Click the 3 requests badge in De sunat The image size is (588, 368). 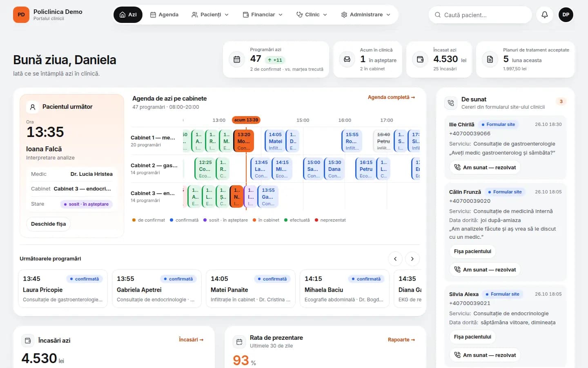tap(561, 101)
